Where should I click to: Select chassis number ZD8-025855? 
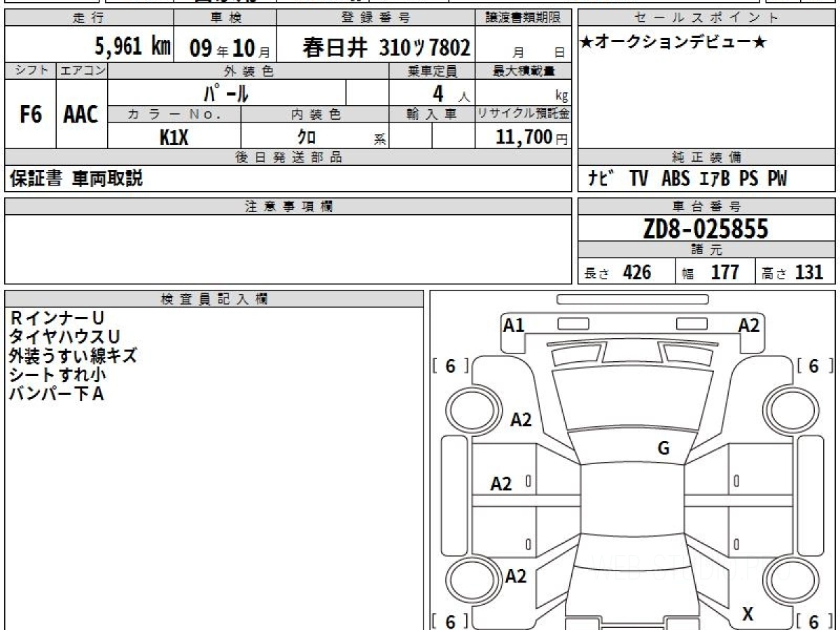tap(706, 228)
